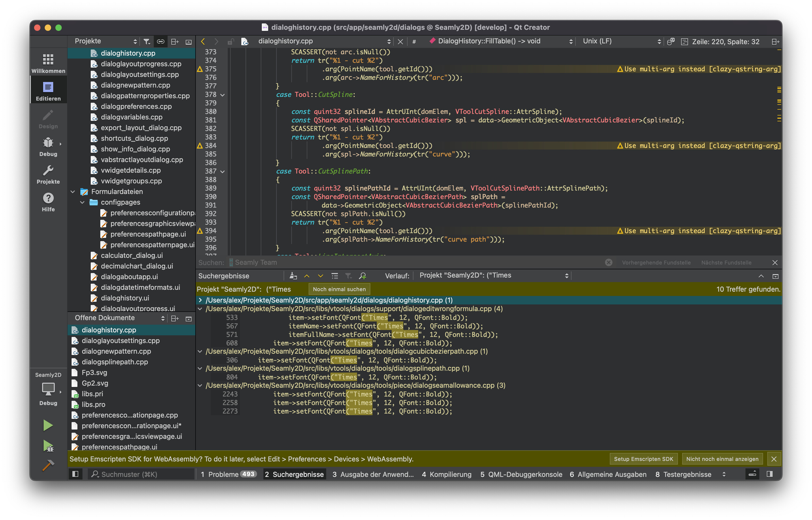
Task: Toggle the left sidebar visibility
Action: [75, 474]
